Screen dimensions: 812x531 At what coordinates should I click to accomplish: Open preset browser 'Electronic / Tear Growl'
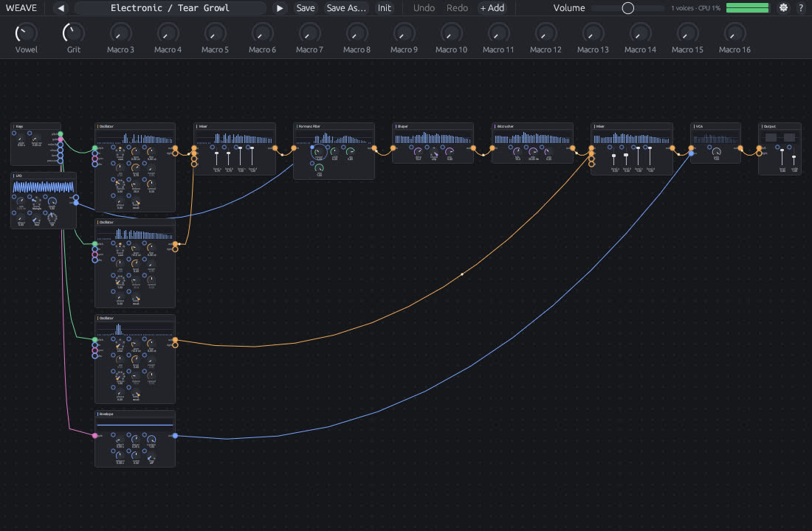click(170, 8)
